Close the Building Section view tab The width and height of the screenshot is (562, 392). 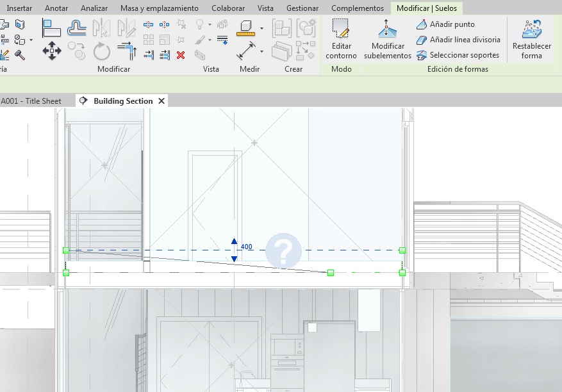tap(161, 101)
